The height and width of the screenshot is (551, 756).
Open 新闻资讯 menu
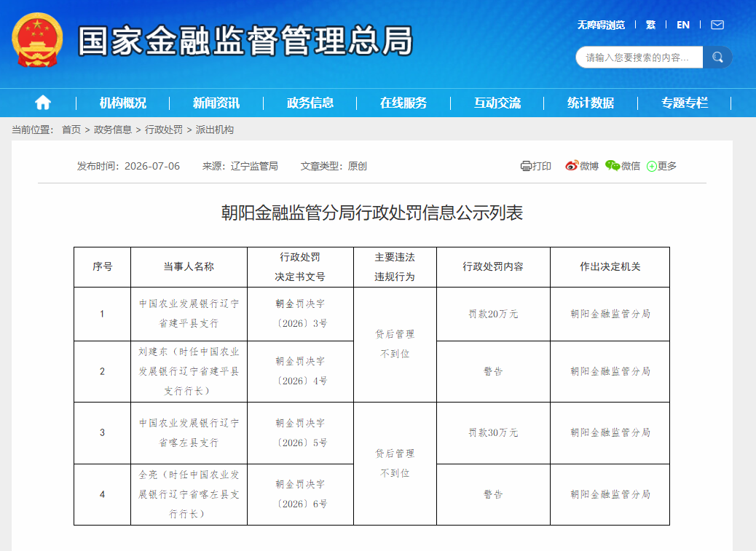tap(216, 103)
